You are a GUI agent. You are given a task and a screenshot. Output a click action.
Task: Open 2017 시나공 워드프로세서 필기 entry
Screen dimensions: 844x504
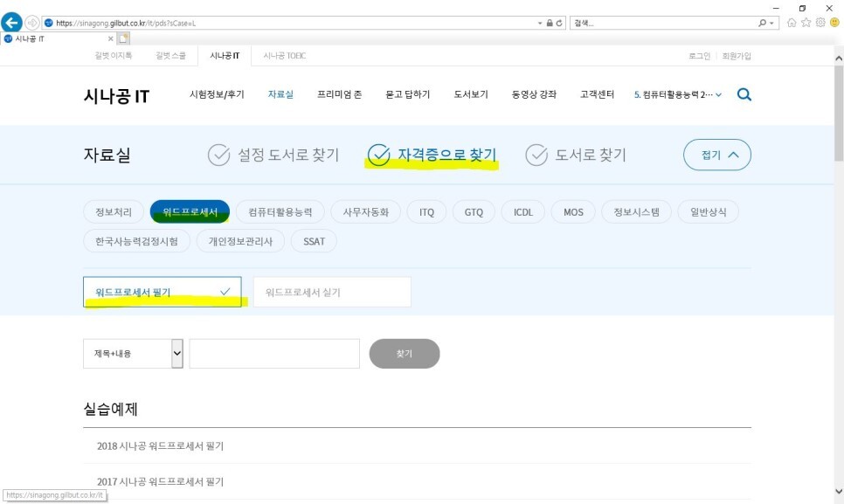[161, 481]
